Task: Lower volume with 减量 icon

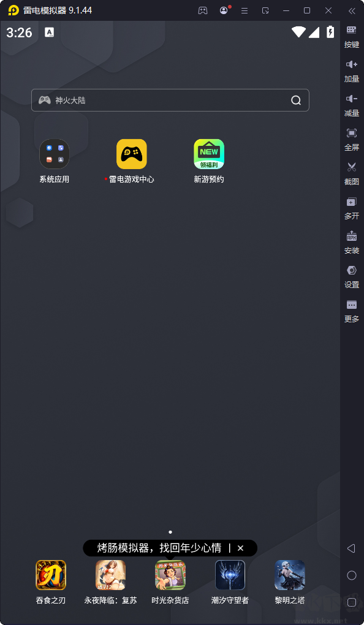Action: coord(352,105)
